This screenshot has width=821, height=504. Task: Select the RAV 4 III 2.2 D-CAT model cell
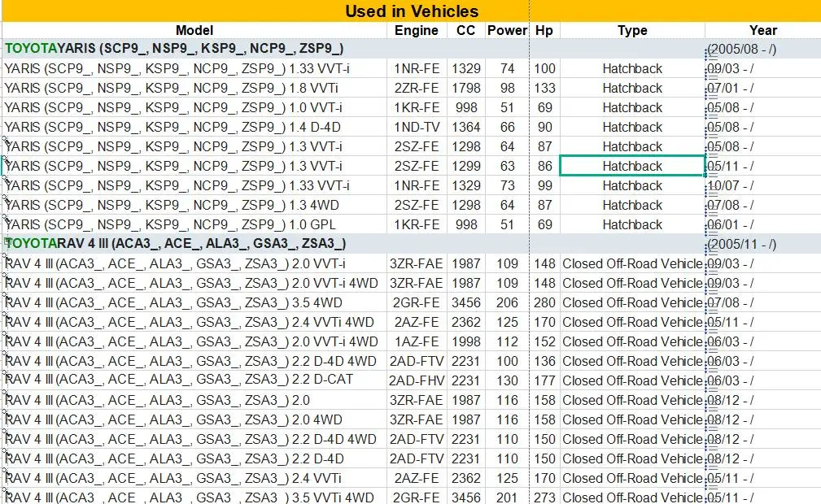click(194, 380)
